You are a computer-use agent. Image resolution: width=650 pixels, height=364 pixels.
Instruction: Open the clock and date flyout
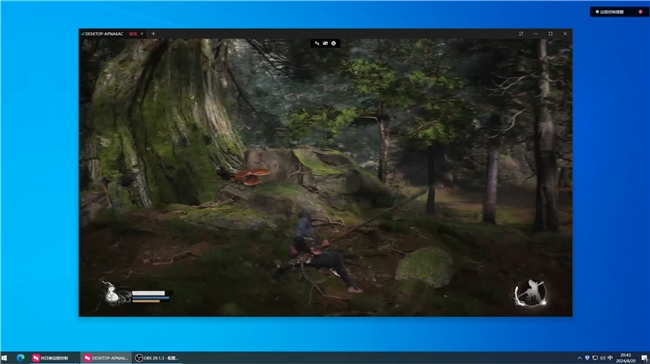(x=626, y=358)
